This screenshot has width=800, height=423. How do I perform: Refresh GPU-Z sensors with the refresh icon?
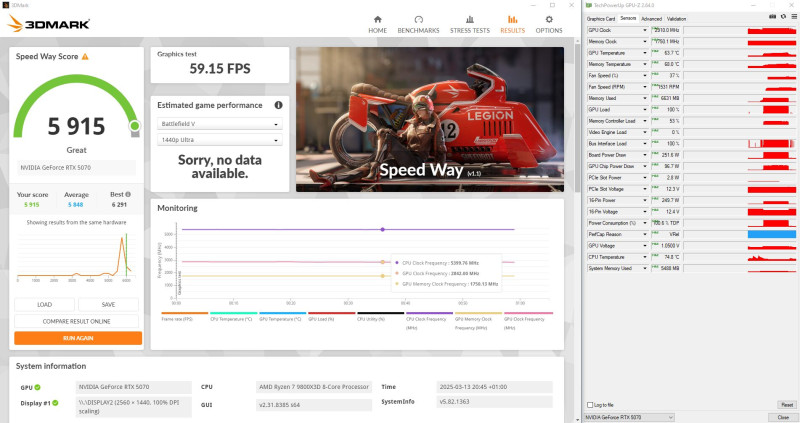tap(783, 17)
